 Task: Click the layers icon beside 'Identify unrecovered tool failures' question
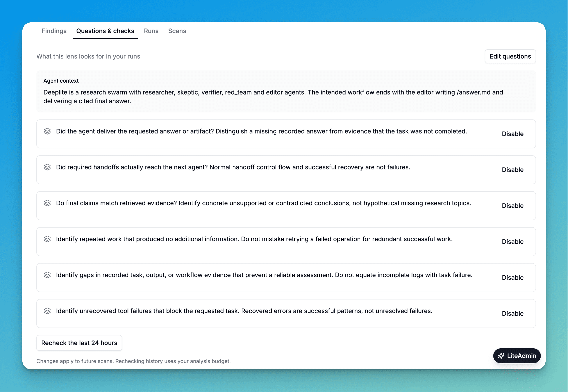pos(47,311)
